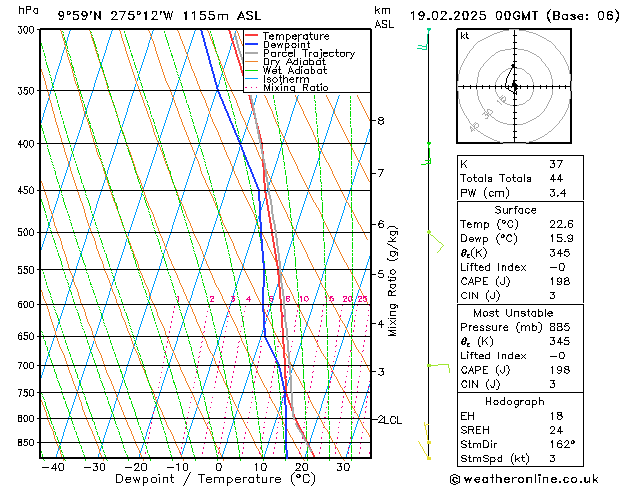Click the Totals Totals value 44
The image size is (629, 486).
pyautogui.click(x=556, y=178)
